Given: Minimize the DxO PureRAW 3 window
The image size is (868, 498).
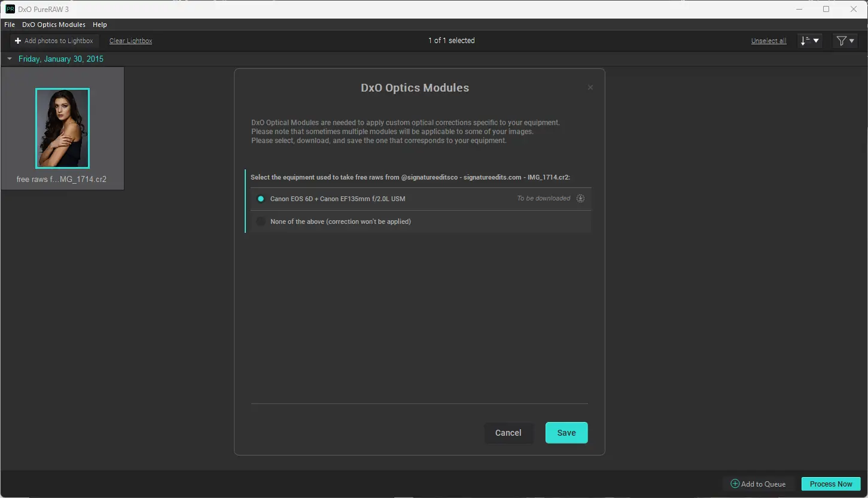Looking at the screenshot, I should [x=799, y=9].
